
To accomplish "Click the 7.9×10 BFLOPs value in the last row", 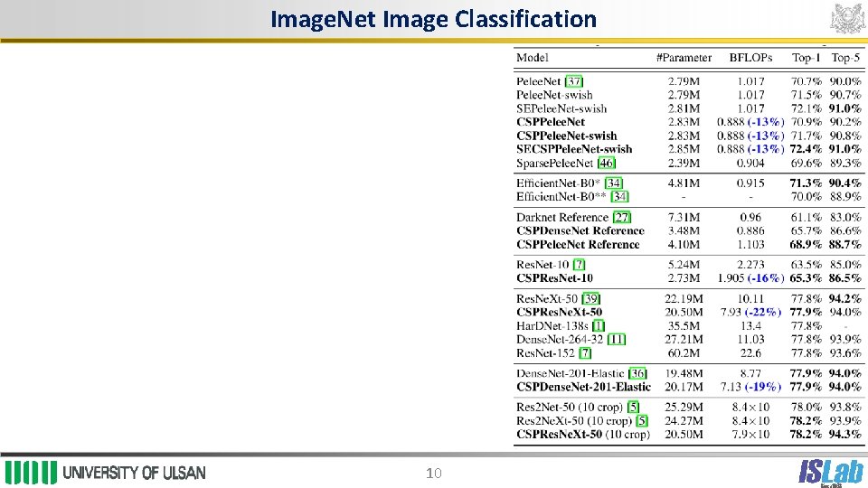I will 750,435.
